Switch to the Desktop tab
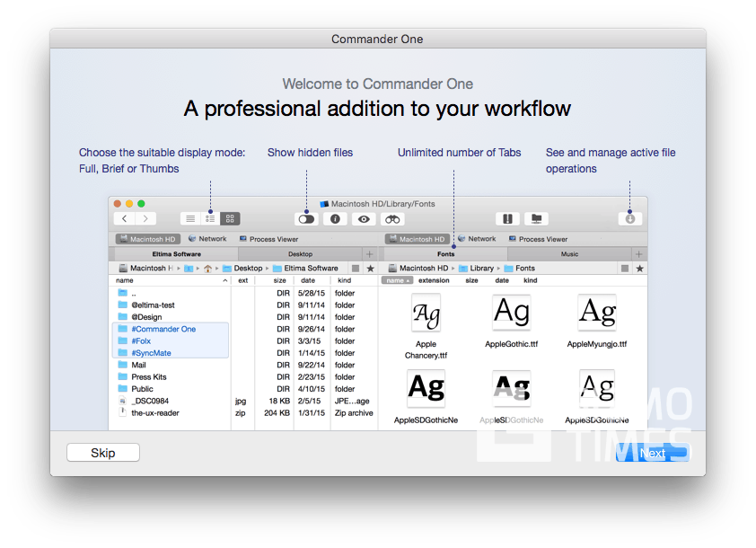Screen dimensions: 756x548 (301, 253)
